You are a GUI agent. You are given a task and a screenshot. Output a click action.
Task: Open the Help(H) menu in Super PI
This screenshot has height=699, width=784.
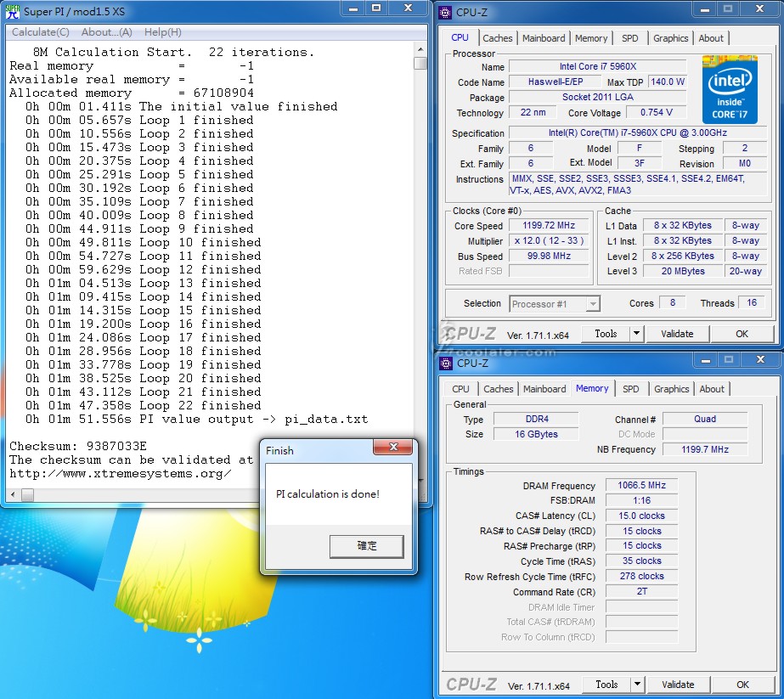[162, 32]
